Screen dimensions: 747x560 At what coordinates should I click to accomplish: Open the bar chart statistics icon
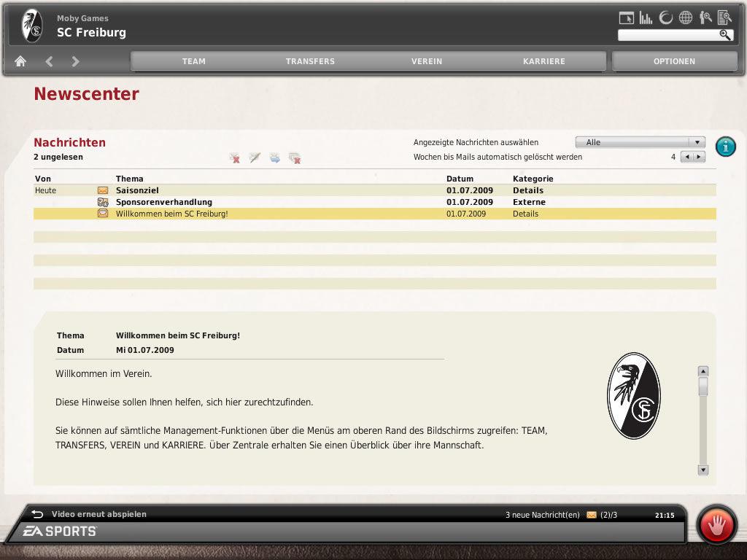pyautogui.click(x=646, y=18)
